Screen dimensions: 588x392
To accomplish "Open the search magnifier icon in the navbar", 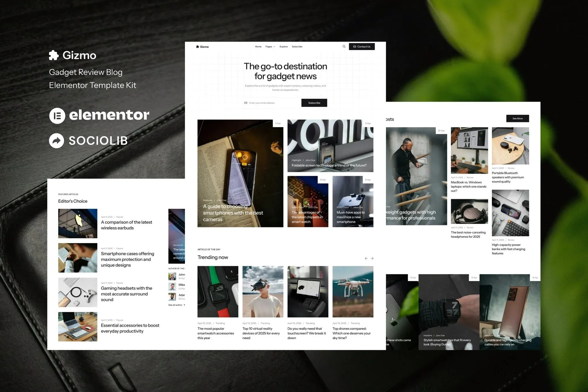I will coord(344,46).
